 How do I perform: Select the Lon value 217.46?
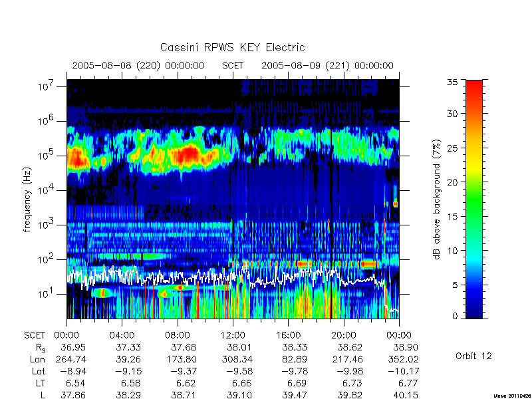[x=347, y=359]
